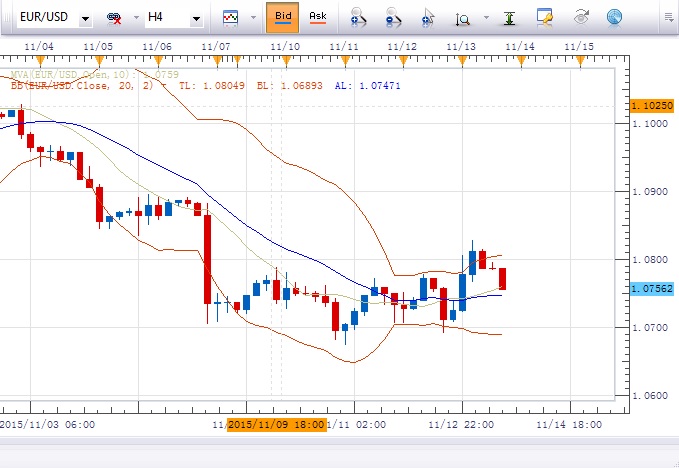Click the greyed eye icon
The image size is (679, 468).
tap(581, 17)
